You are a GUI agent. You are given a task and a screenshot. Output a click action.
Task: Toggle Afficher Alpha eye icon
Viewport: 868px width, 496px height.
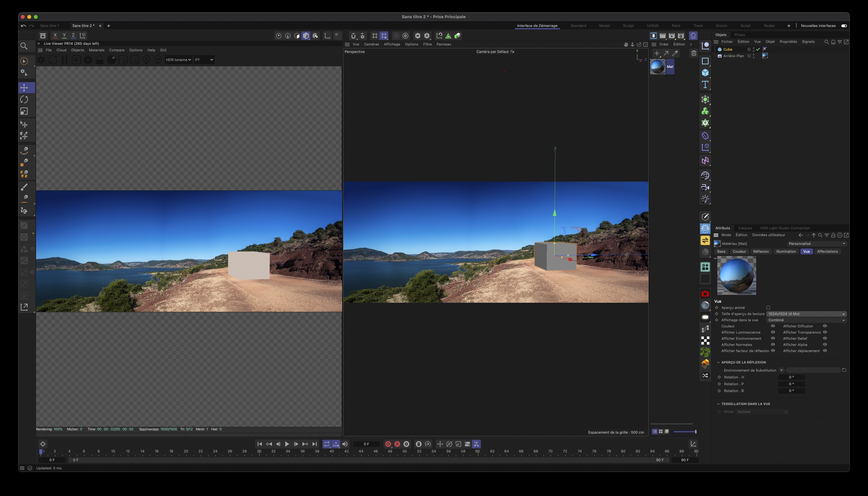[x=825, y=344]
